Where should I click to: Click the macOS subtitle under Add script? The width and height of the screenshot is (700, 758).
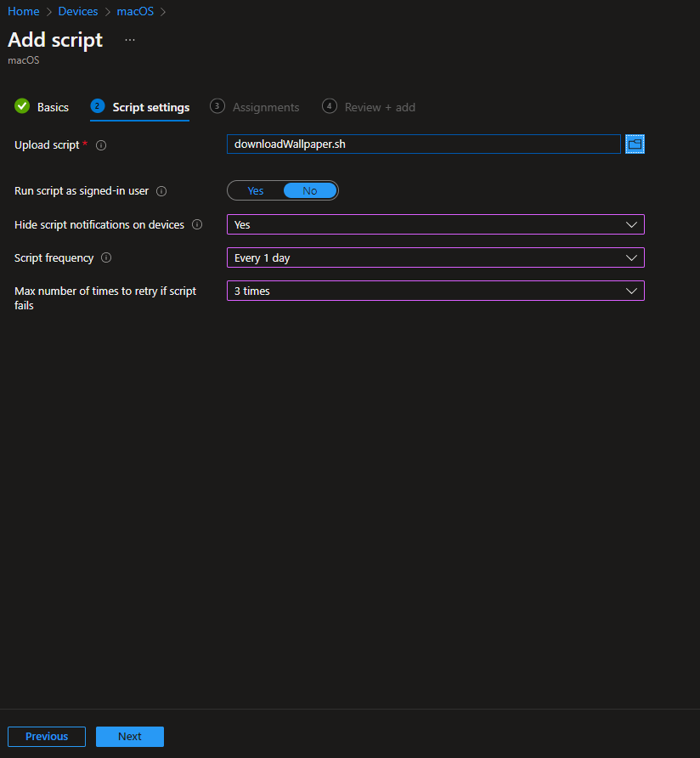coord(24,60)
